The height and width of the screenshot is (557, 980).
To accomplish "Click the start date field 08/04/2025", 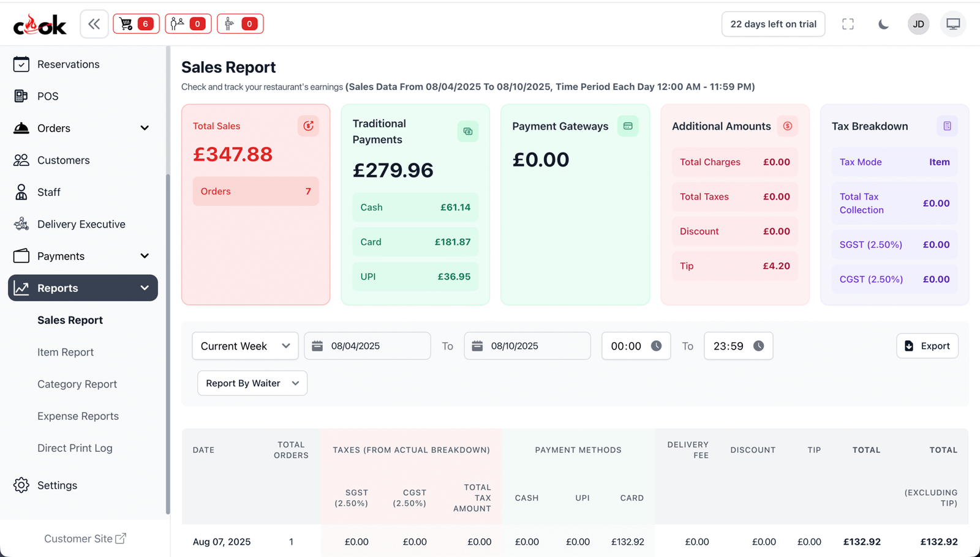I will tap(367, 346).
